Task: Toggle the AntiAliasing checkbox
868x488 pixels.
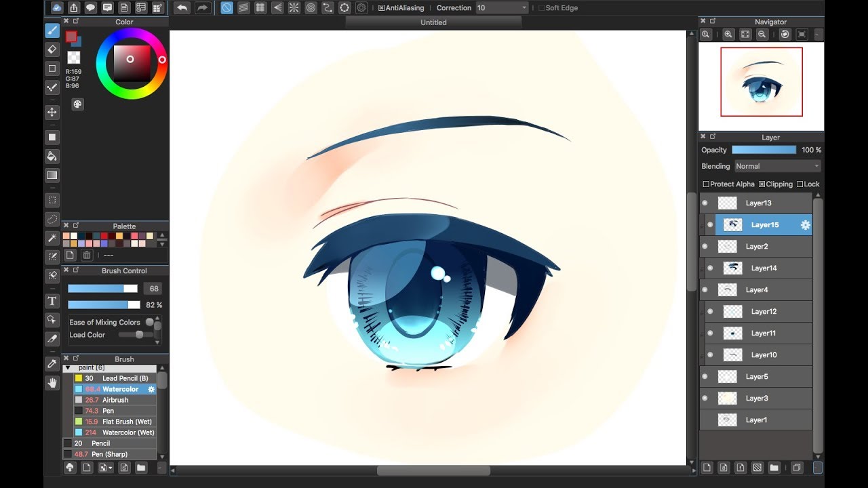Action: pos(382,8)
